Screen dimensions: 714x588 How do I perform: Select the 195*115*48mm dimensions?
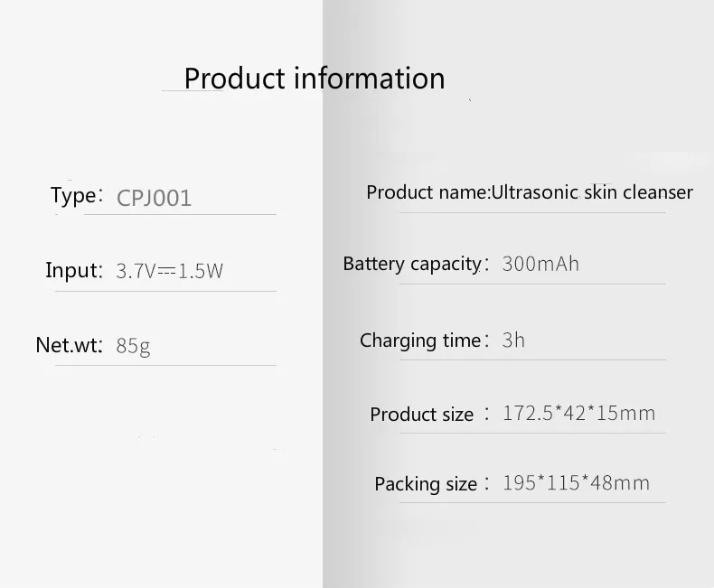(576, 483)
